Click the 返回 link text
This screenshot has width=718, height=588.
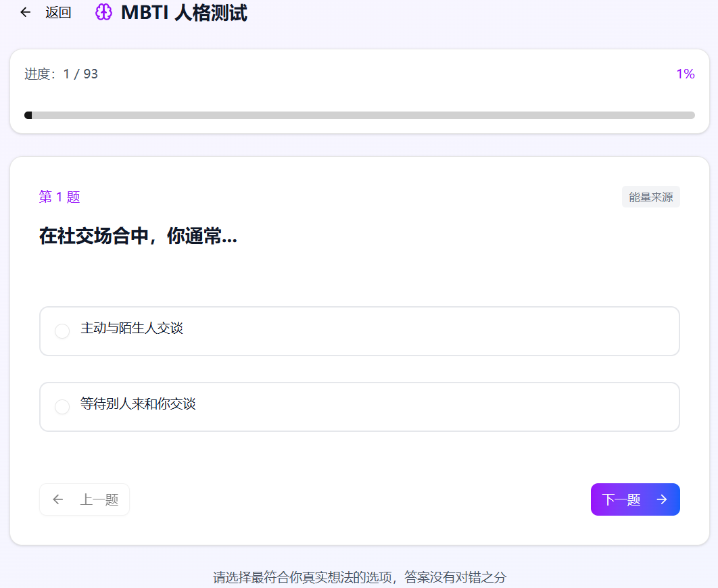click(x=58, y=12)
